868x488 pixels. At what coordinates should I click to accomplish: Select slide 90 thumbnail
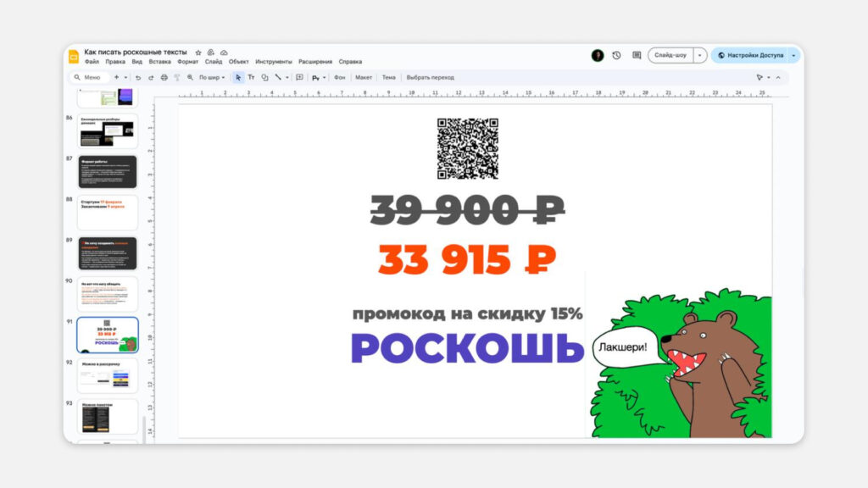108,294
